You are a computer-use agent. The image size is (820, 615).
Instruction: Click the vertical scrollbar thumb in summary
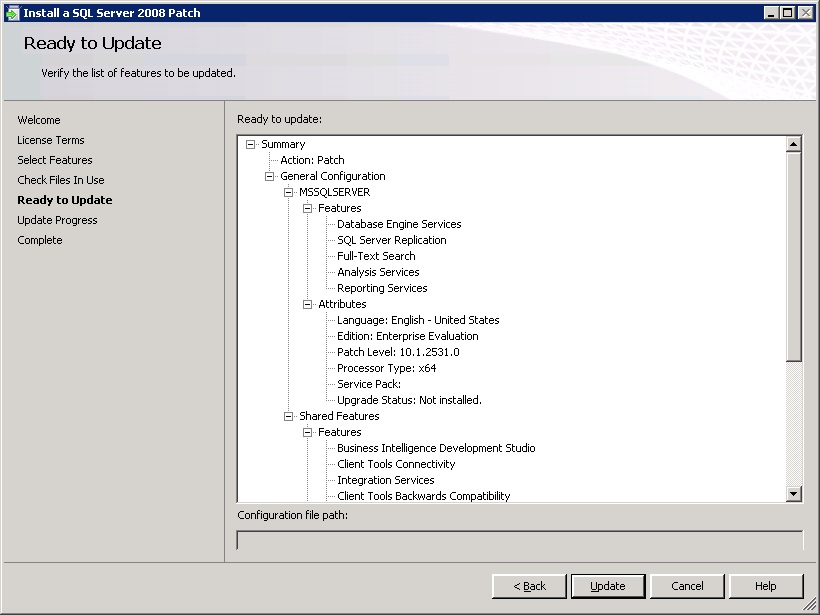tap(793, 256)
